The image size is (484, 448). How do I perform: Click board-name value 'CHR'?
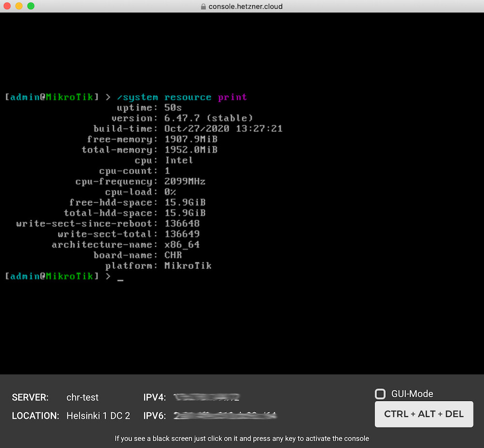click(x=173, y=255)
